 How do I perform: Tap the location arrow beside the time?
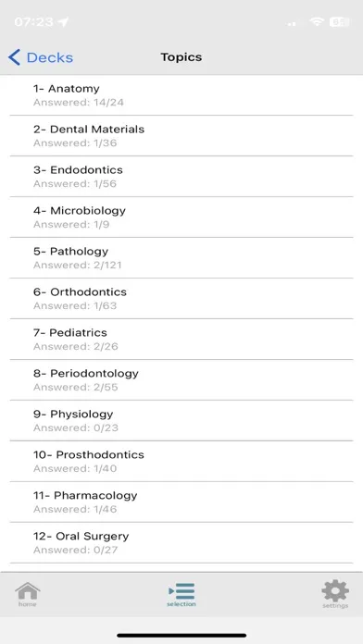pyautogui.click(x=63, y=22)
